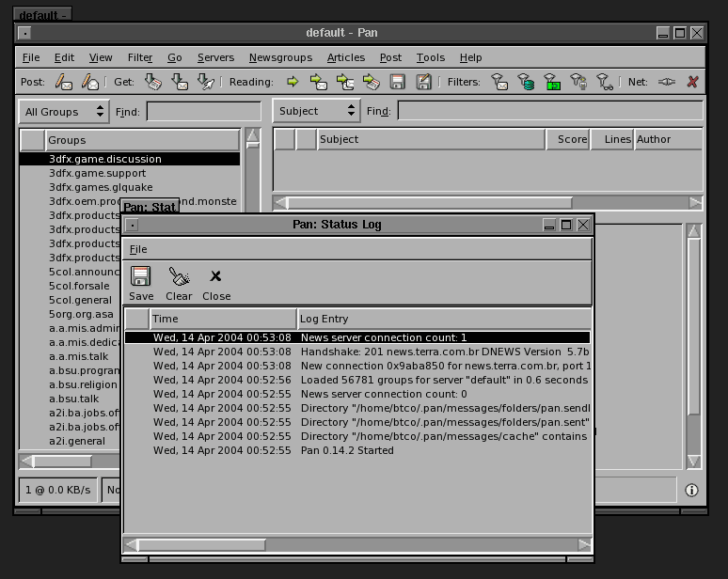Click article Find input field
Image resolution: width=728 pixels, height=579 pixels.
(x=550, y=111)
